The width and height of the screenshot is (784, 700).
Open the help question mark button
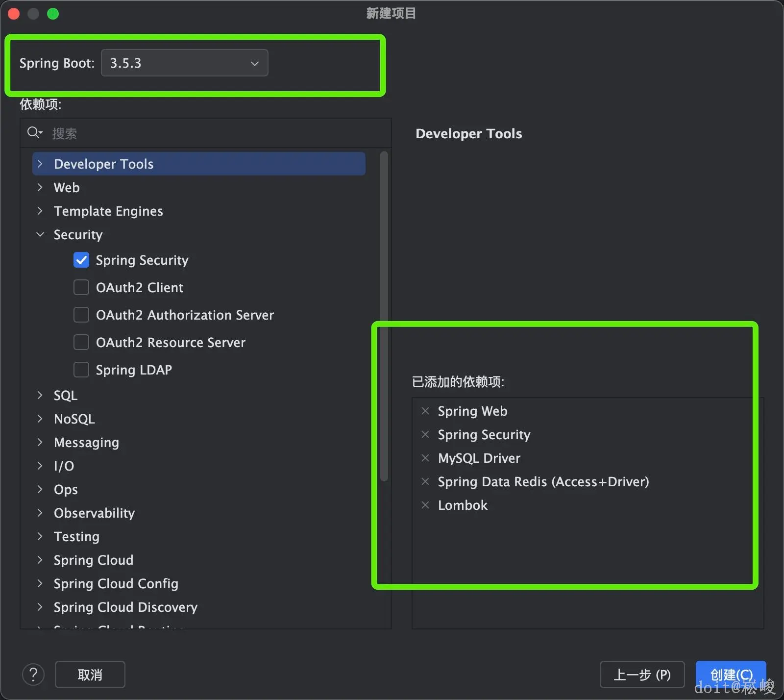tap(33, 675)
